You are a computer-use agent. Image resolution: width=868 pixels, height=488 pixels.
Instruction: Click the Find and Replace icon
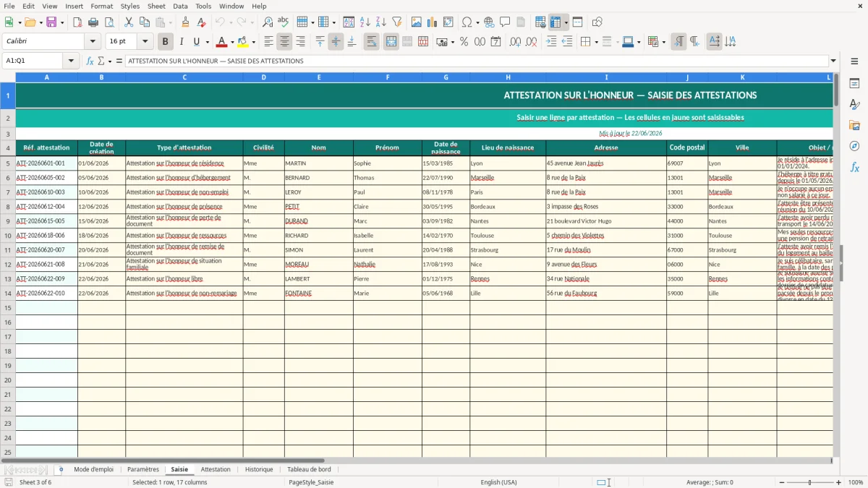[268, 22]
